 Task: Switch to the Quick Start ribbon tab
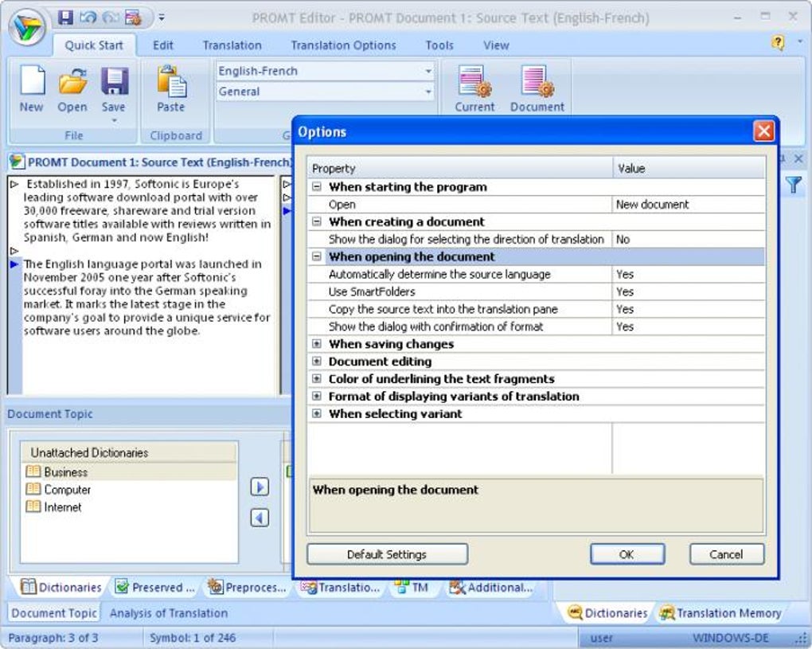click(x=94, y=45)
